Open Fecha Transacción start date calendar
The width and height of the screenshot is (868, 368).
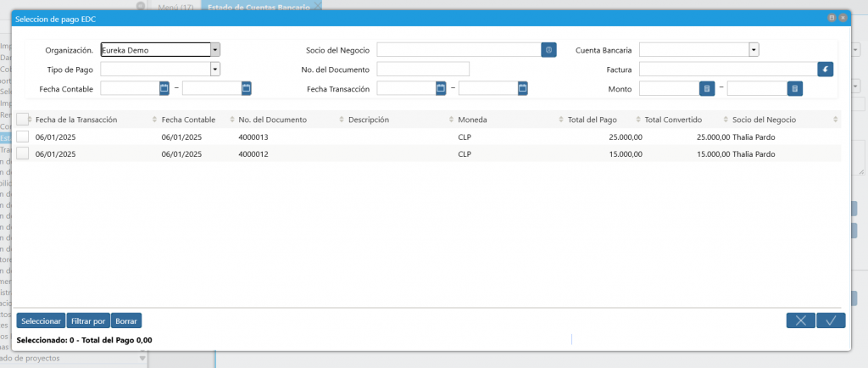click(441, 88)
